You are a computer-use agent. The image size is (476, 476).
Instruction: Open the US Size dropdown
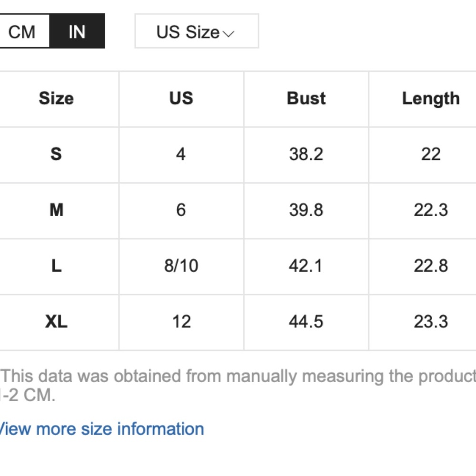[196, 32]
